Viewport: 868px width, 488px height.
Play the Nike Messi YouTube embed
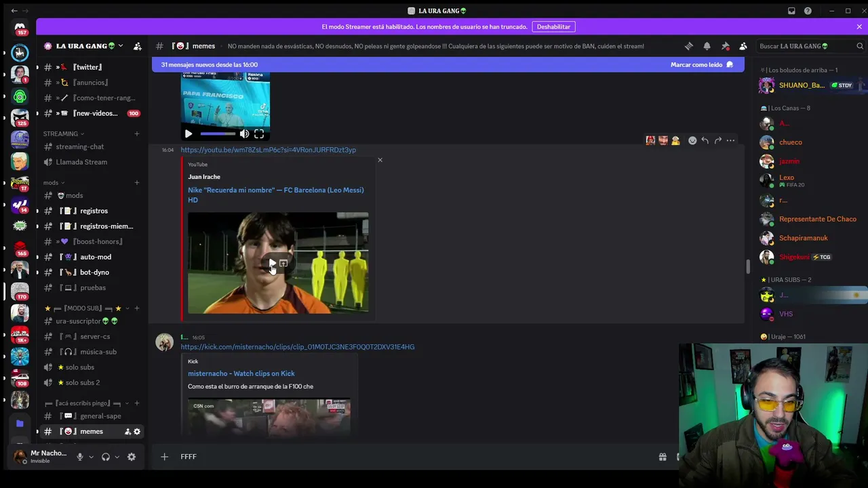point(272,263)
